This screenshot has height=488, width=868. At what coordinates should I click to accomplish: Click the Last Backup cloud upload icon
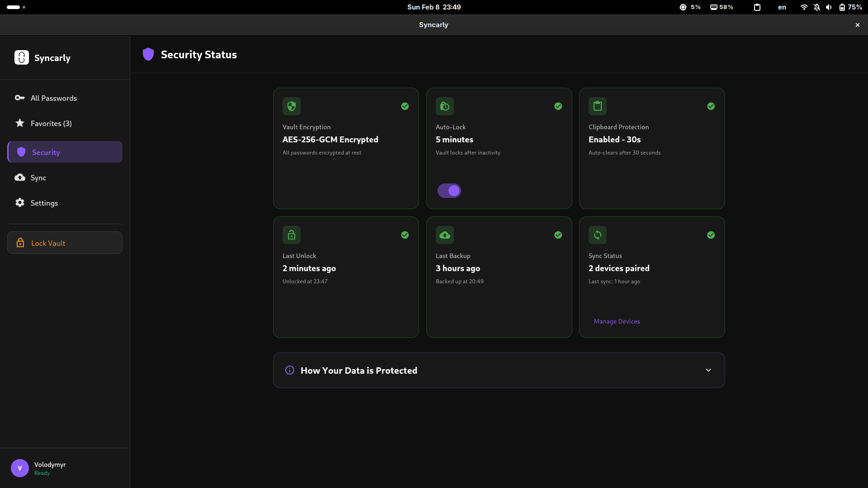click(x=444, y=235)
